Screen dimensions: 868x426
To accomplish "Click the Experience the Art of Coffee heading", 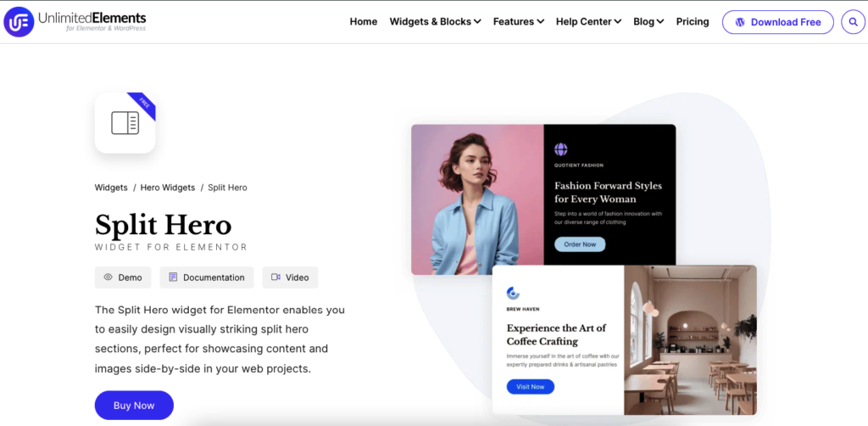I will 556,334.
